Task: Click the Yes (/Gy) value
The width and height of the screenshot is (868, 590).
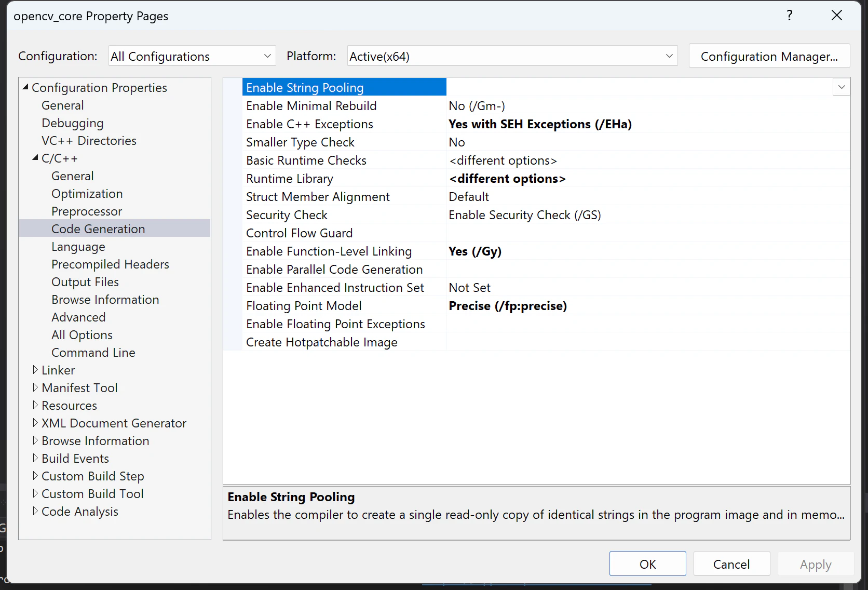Action: point(475,251)
